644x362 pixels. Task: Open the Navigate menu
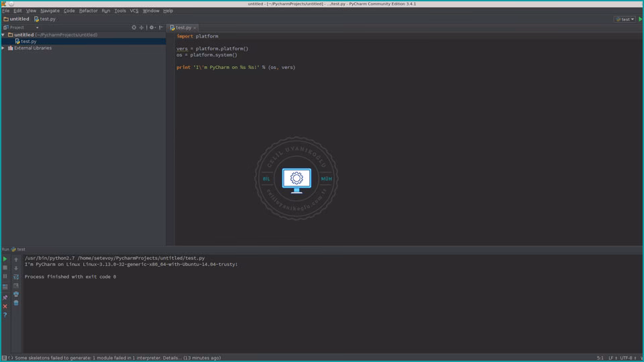coord(50,11)
